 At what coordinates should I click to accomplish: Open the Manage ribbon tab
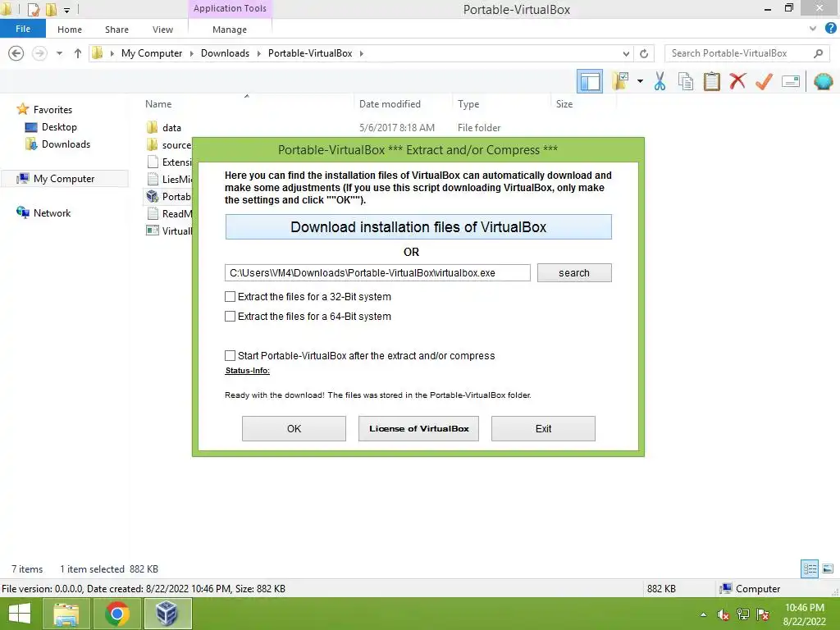(230, 30)
